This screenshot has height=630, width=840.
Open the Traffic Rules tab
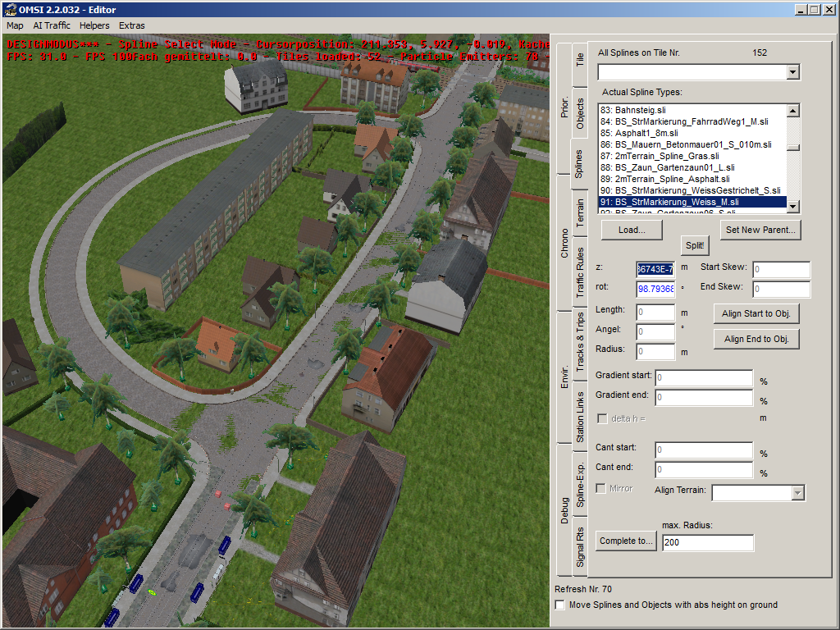coord(580,272)
